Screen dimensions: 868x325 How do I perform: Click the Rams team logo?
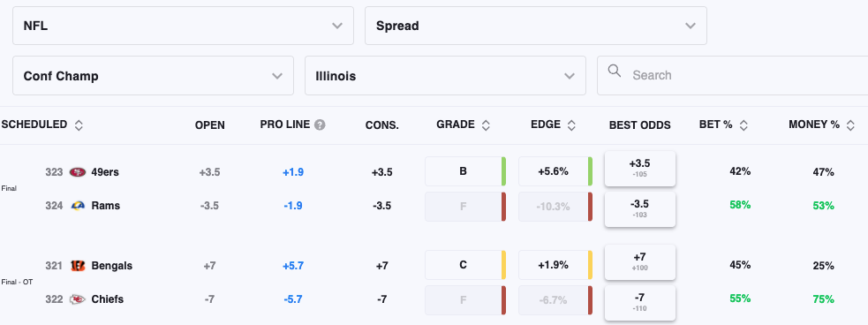(78, 206)
